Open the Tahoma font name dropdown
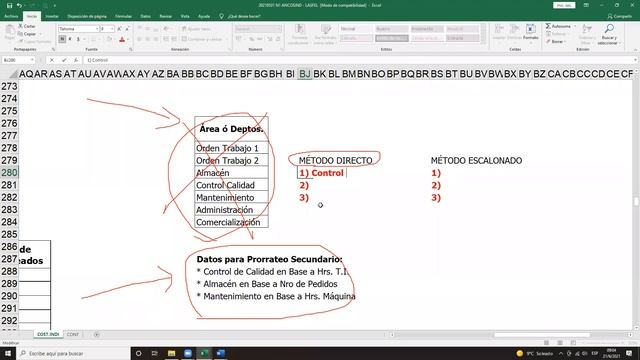This screenshot has height=360, width=640. tap(97, 29)
